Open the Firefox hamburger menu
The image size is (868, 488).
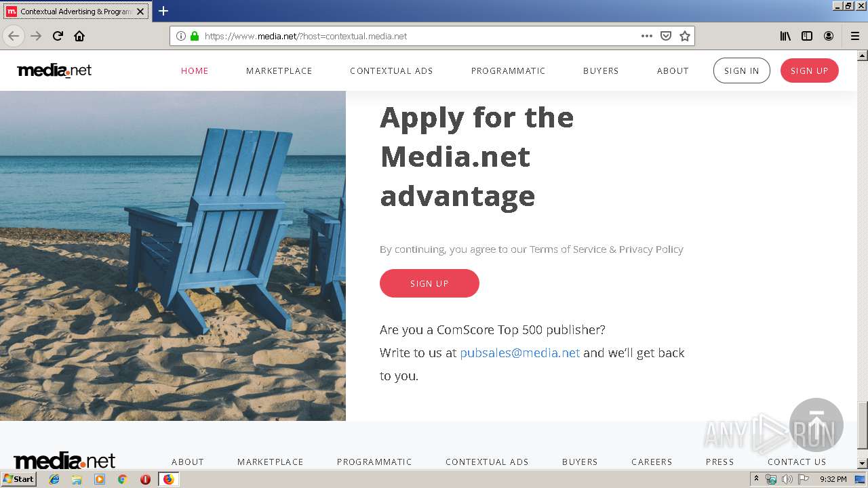tap(855, 36)
